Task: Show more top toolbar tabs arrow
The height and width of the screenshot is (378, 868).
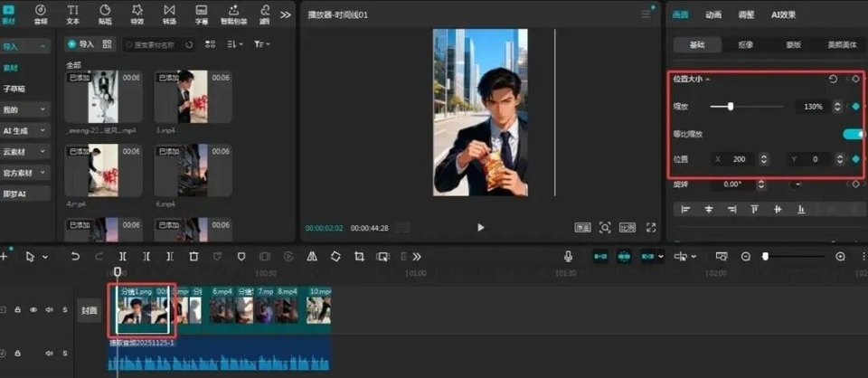Action: tap(286, 15)
